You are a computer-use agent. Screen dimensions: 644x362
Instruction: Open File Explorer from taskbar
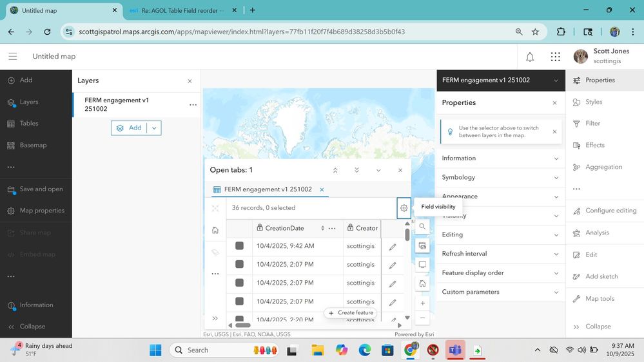[x=317, y=350]
